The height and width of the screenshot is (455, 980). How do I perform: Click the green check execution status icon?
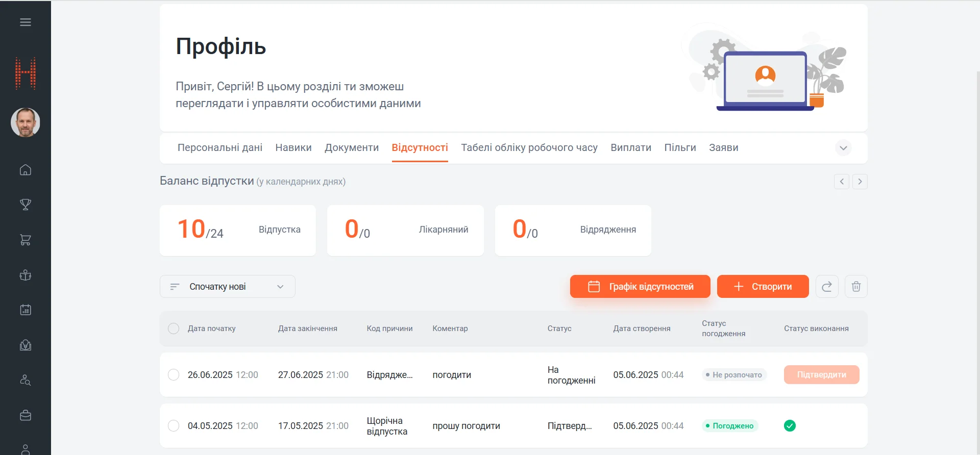(x=790, y=426)
